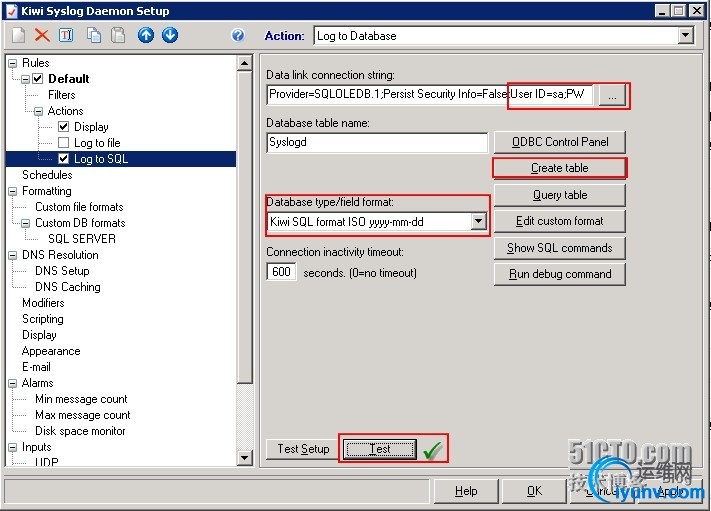This screenshot has height=511, width=711.
Task: Open the Database type/field format dropdown
Action: coord(478,222)
